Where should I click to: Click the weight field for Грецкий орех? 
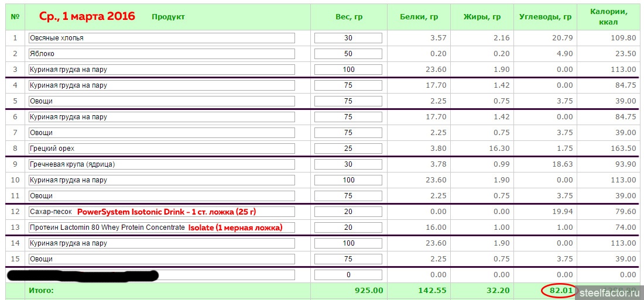pos(348,149)
